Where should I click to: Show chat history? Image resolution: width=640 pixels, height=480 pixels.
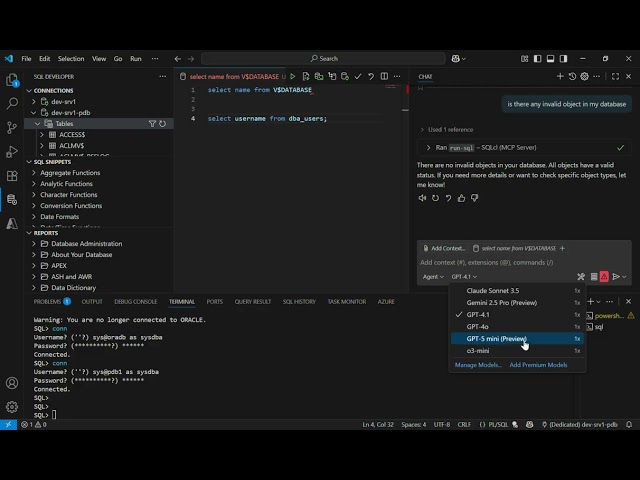pyautogui.click(x=572, y=76)
